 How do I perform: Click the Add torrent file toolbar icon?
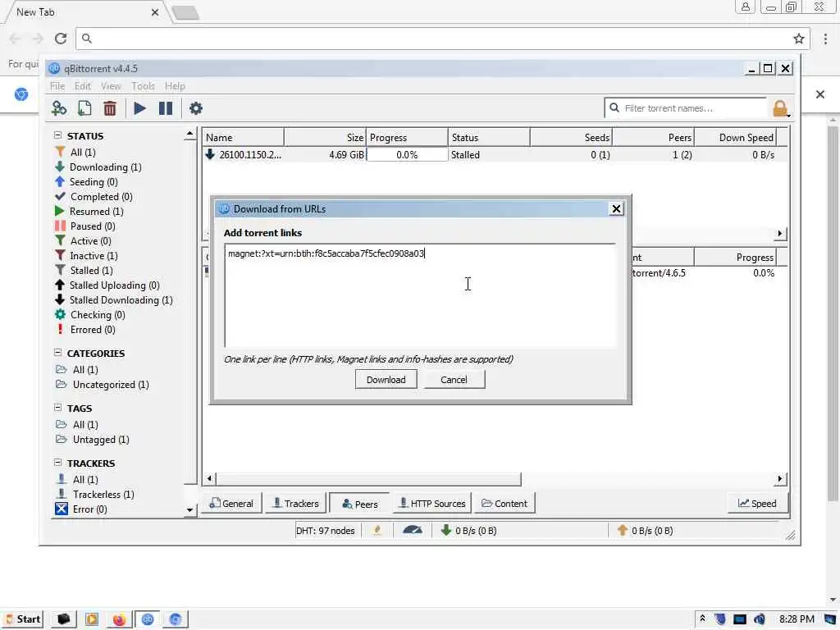(x=84, y=108)
